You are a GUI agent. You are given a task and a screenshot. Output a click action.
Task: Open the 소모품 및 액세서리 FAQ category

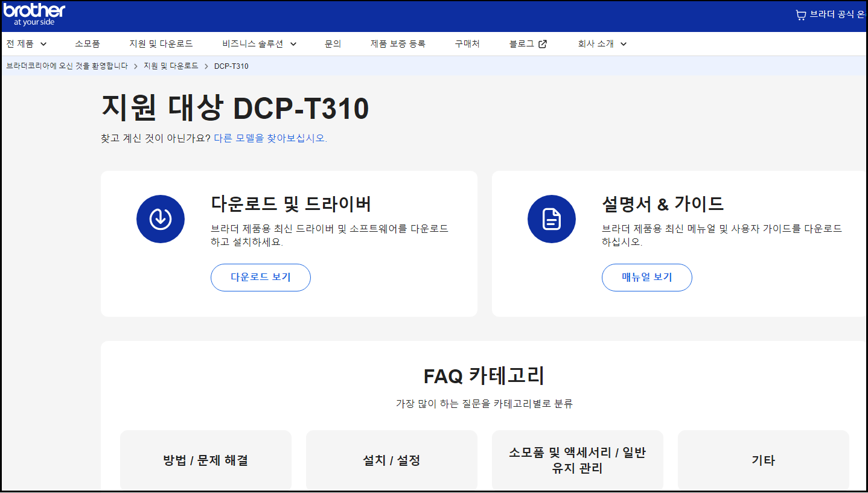pos(577,460)
